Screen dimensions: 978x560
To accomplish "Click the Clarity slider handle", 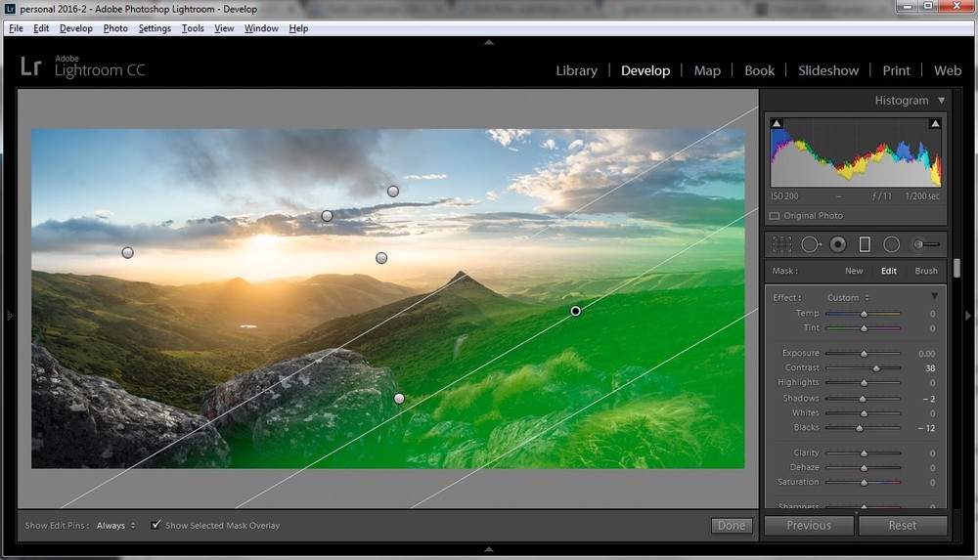I will click(864, 453).
